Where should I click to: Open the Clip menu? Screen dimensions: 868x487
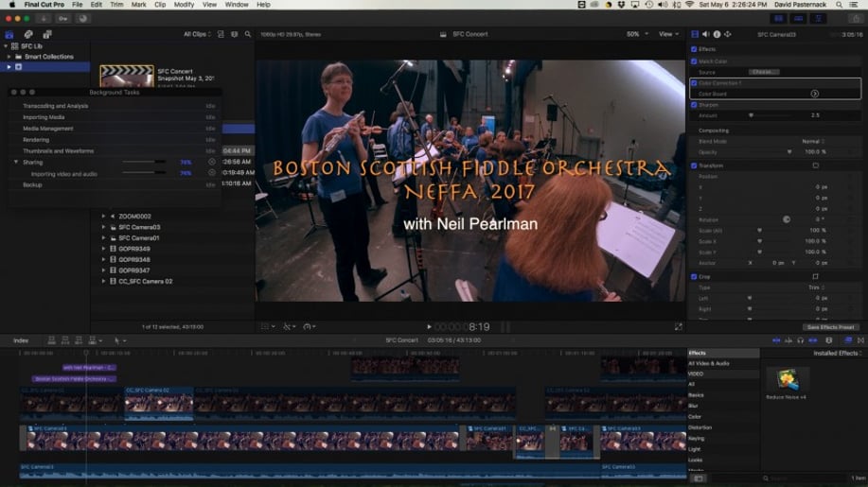tap(160, 5)
